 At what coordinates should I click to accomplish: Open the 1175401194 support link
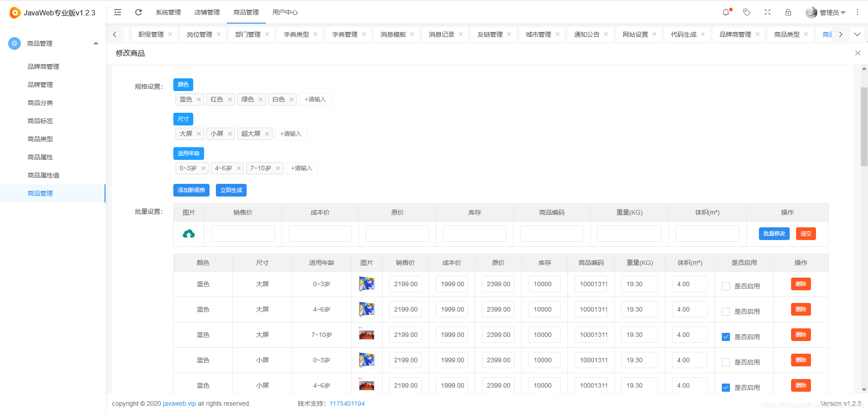347,403
